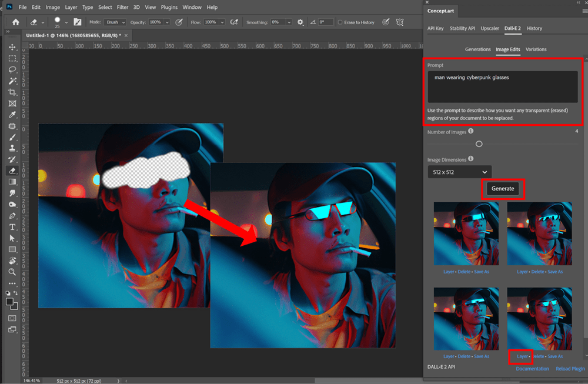Toggle pressure for opacity icon
This screenshot has height=384, width=588.
tap(179, 22)
